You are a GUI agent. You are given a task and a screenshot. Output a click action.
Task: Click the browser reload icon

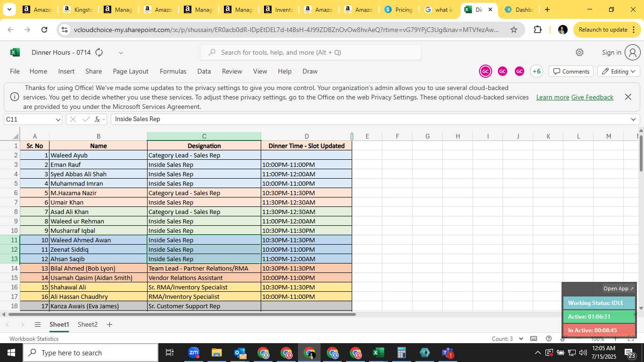pos(44,30)
